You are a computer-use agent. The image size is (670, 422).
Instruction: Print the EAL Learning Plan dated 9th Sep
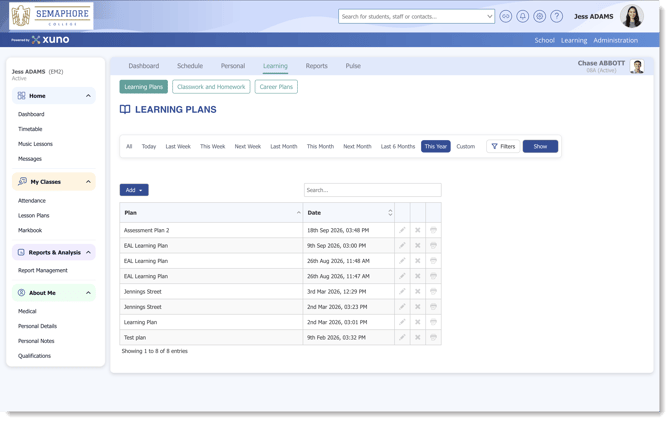tap(433, 246)
